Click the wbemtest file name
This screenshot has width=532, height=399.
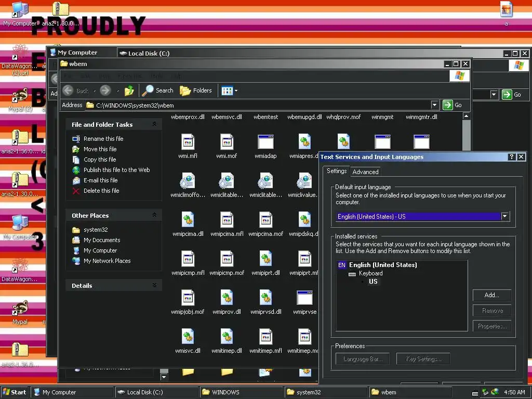click(265, 117)
